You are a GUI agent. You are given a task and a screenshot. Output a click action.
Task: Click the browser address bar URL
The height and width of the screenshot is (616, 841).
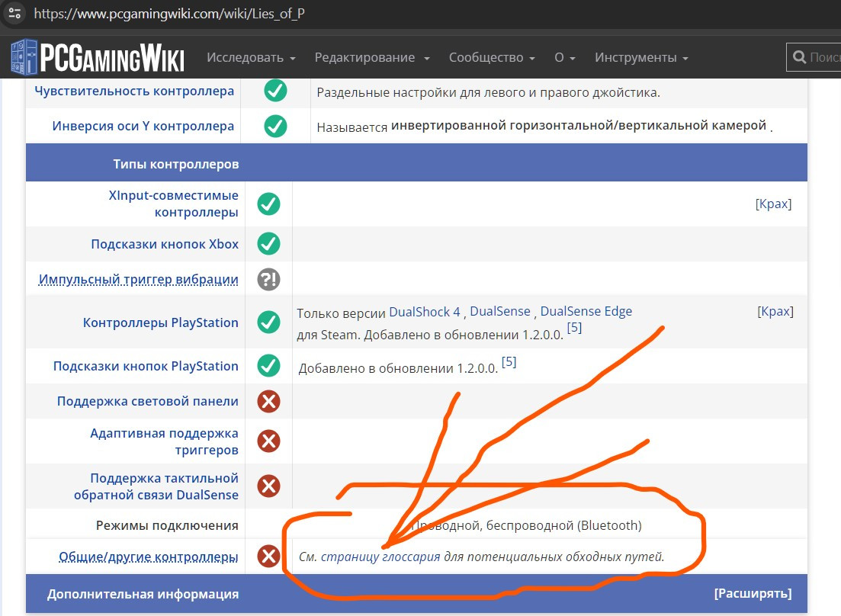[x=169, y=14]
